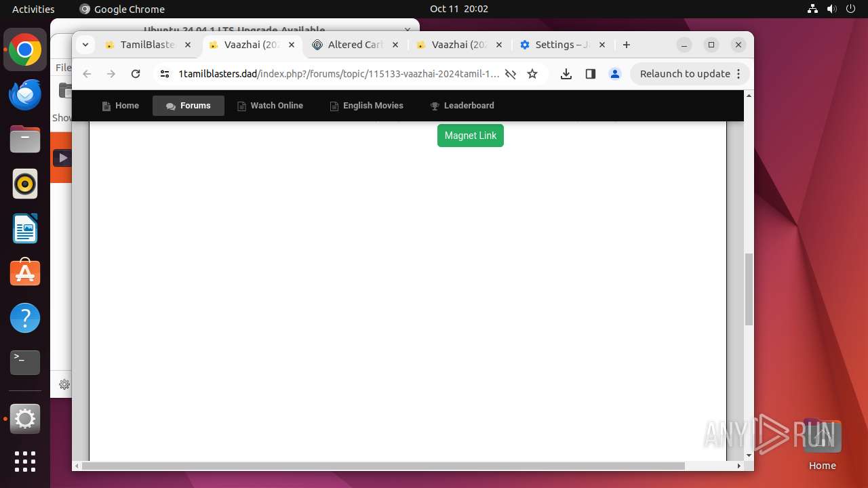Click the third-party cookies blocked eye icon
The width and height of the screenshot is (868, 488).
(511, 74)
